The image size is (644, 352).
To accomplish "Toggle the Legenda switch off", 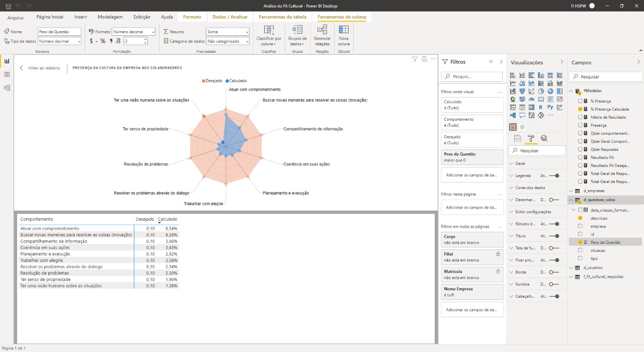I will pyautogui.click(x=554, y=175).
